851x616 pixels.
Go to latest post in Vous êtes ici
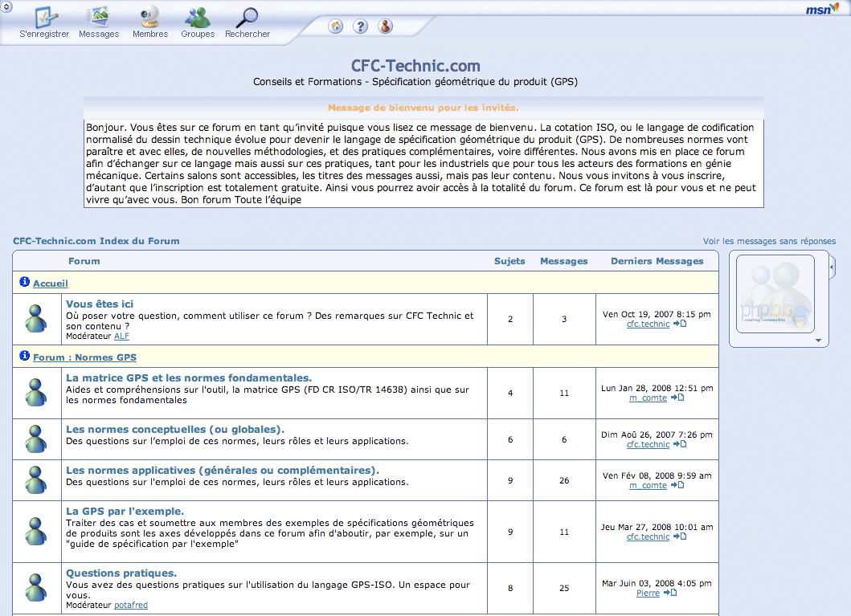680,324
